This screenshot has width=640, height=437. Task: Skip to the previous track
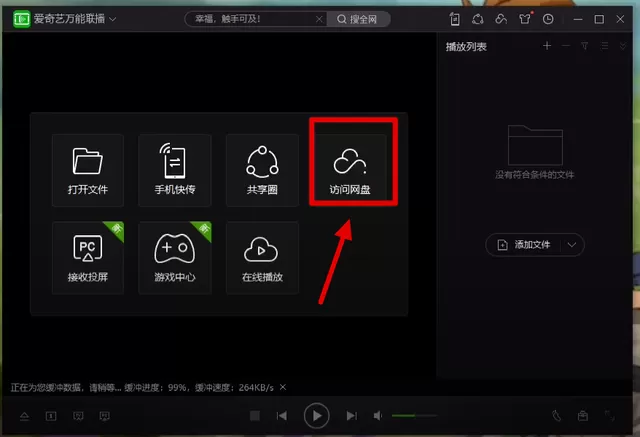(x=282, y=415)
